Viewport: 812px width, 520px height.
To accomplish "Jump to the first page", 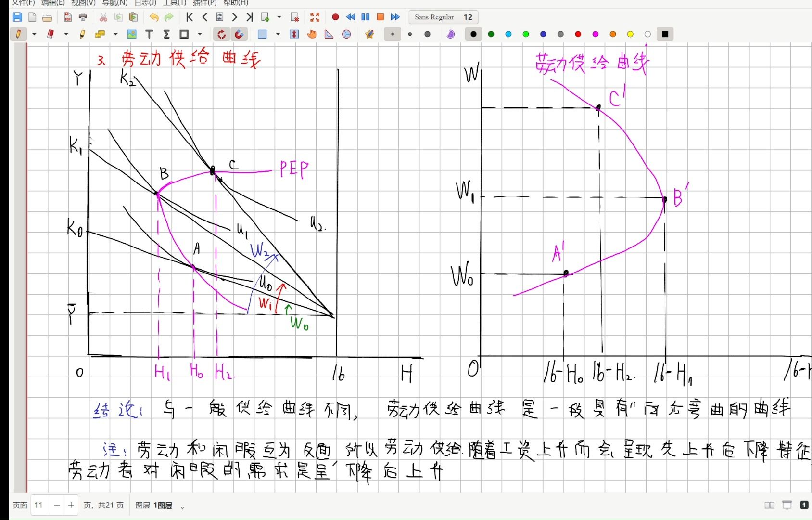I will coord(190,17).
